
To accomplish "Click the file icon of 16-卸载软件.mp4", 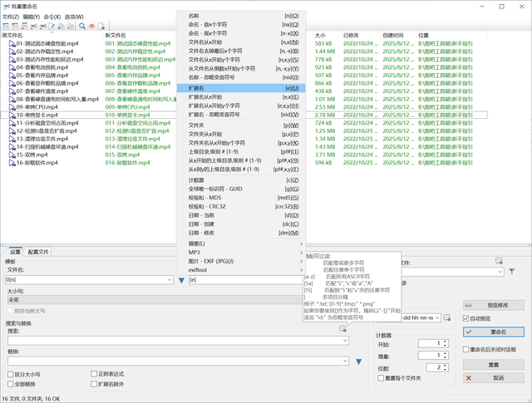I will point(12,163).
